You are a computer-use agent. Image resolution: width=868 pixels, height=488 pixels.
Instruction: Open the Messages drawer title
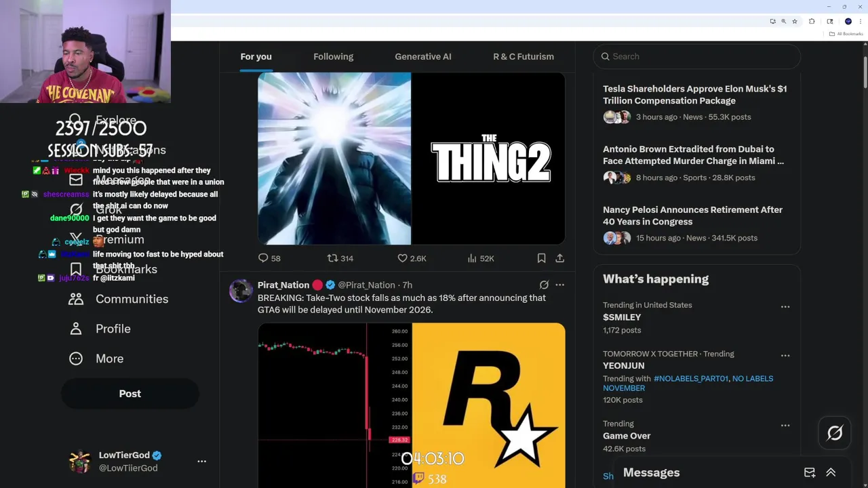[x=651, y=472]
